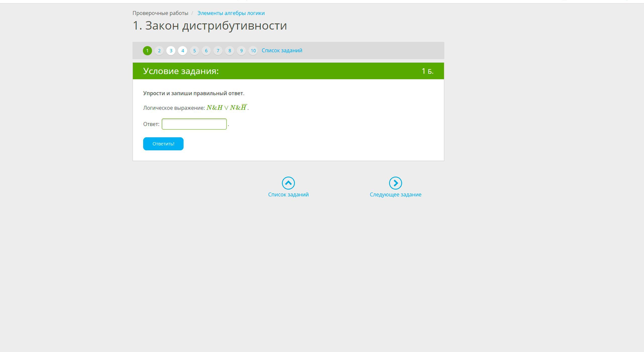644x352 pixels.
Task: Click bottom Список заданий text link
Action: 288,194
